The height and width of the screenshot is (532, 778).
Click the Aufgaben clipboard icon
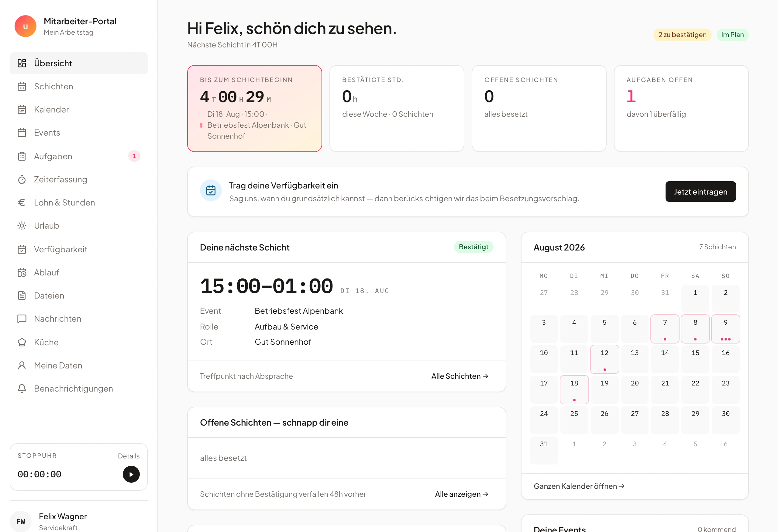(22, 156)
